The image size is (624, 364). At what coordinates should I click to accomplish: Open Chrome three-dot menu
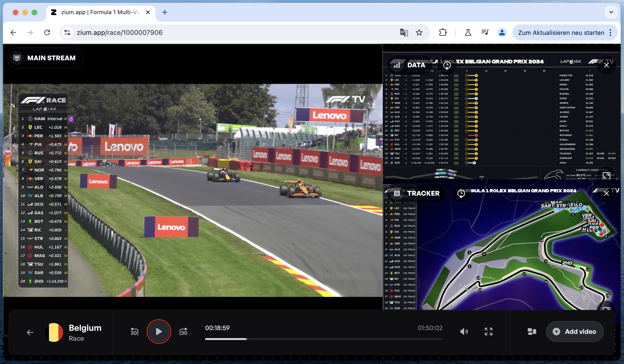[x=610, y=33]
